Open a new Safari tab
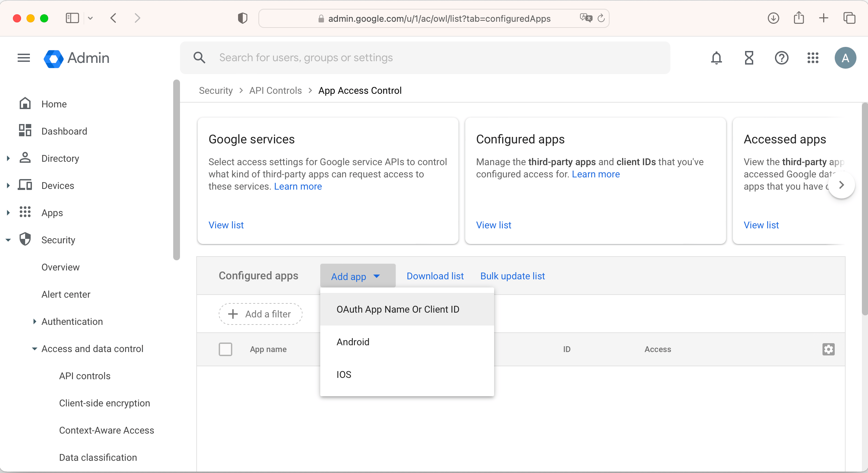The height and width of the screenshot is (473, 868). [824, 18]
